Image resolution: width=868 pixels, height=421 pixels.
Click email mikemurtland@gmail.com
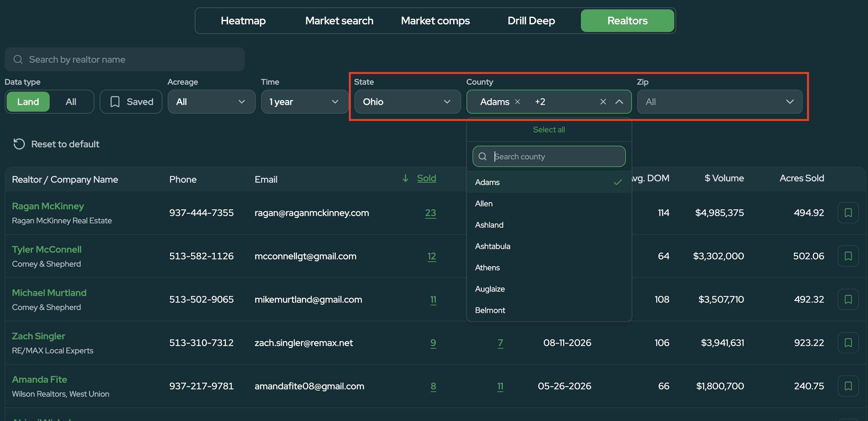tap(308, 299)
